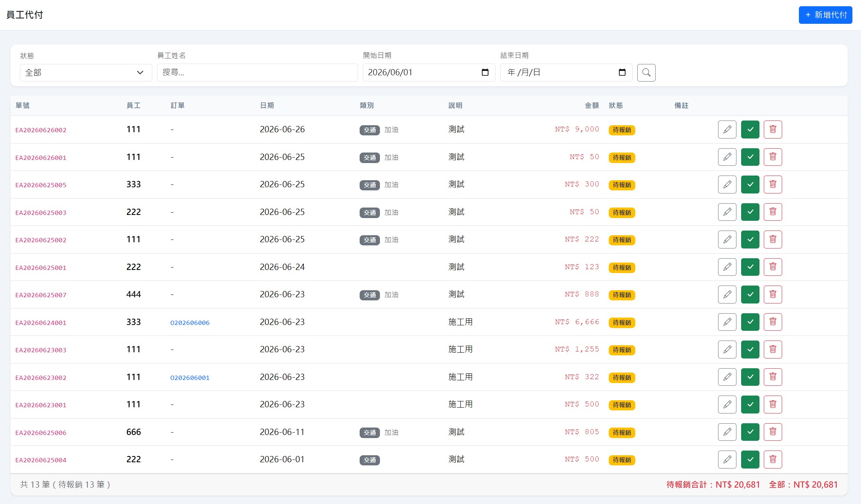Edit record EA20260626002 with pencil icon
The width and height of the screenshot is (861, 504).
[x=727, y=130]
